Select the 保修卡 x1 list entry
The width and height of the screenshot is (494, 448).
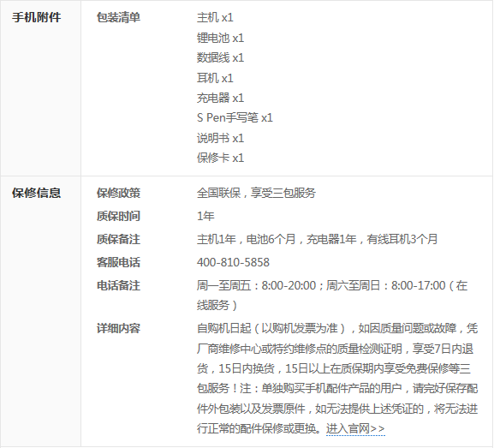[x=221, y=158]
